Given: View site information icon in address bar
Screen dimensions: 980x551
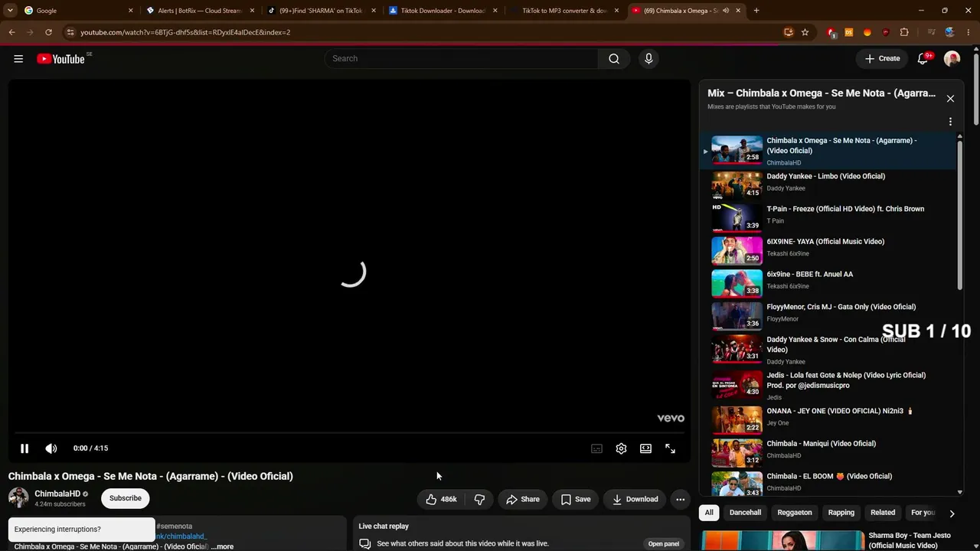Looking at the screenshot, I should click(70, 32).
